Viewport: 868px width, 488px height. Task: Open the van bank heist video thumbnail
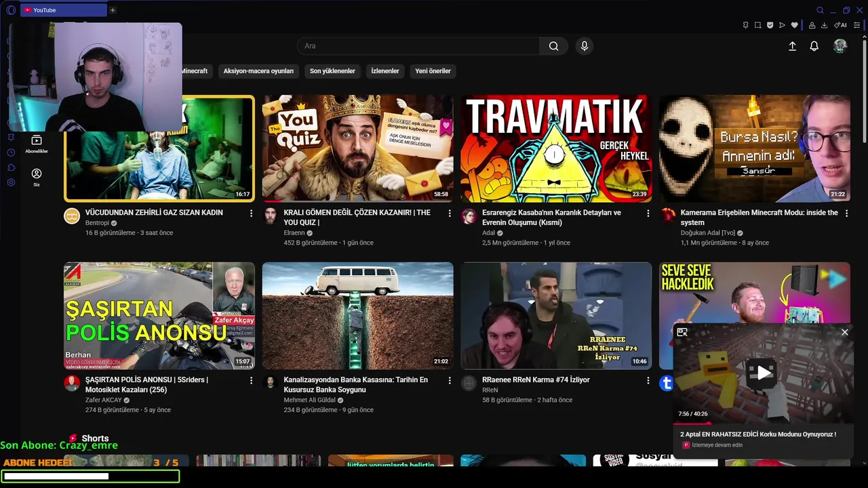coord(357,316)
